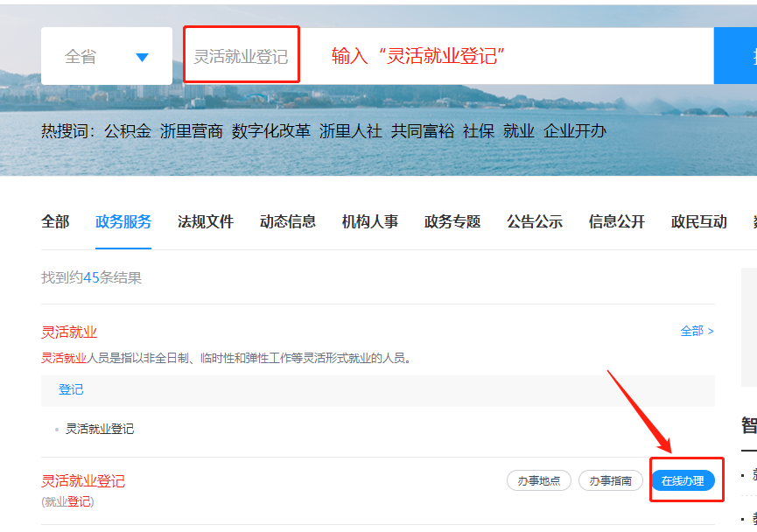Switch to the 全部 tab

pyautogui.click(x=55, y=222)
